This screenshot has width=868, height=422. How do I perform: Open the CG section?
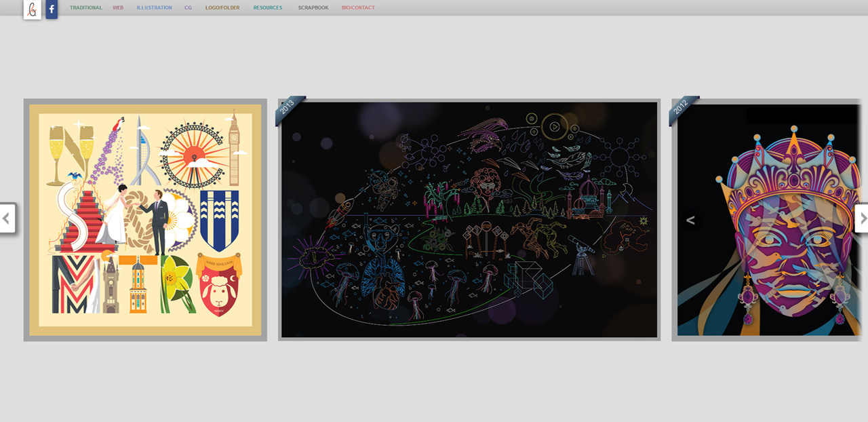[x=188, y=8]
